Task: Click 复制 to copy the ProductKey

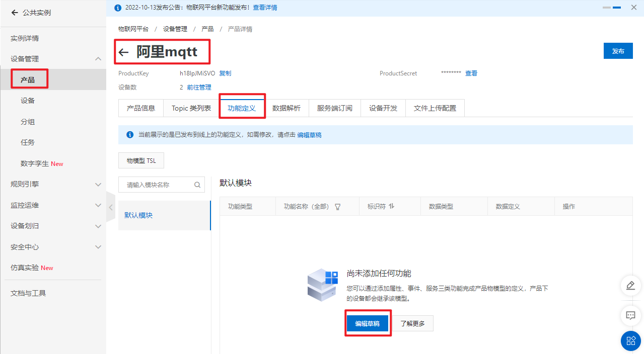Action: coord(225,73)
